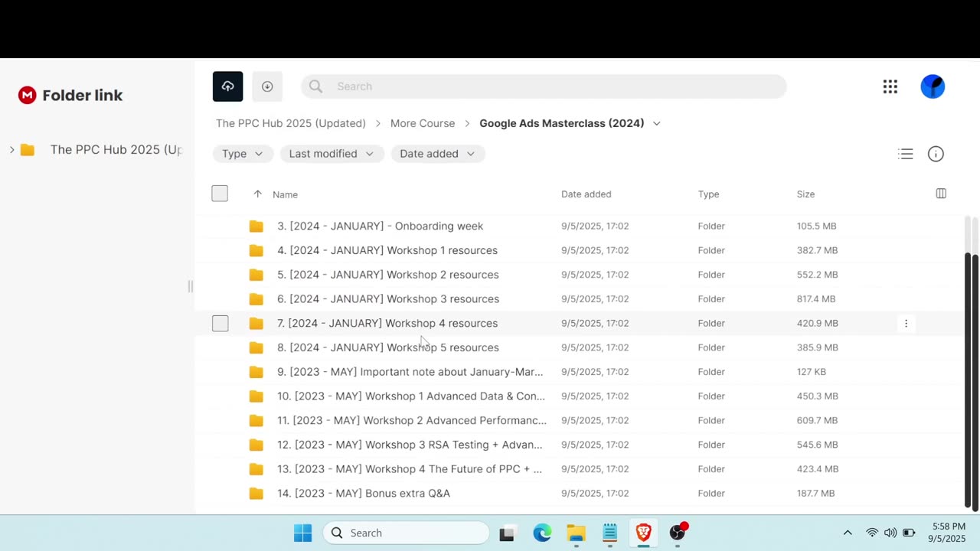
Task: Click the 817.4 MB size value
Action: (816, 299)
